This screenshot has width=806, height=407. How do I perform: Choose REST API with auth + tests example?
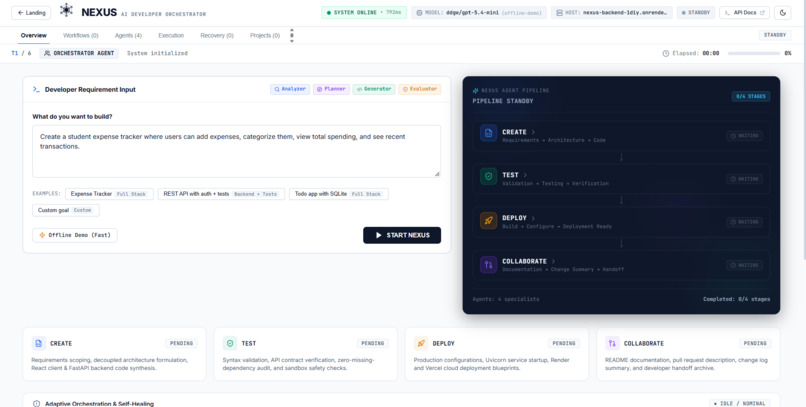pyautogui.click(x=221, y=194)
